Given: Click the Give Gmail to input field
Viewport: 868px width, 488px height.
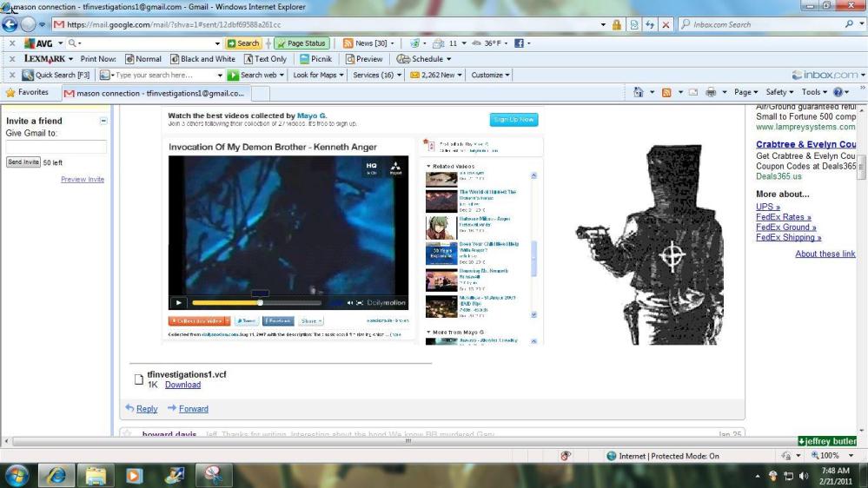Looking at the screenshot, I should [x=56, y=147].
